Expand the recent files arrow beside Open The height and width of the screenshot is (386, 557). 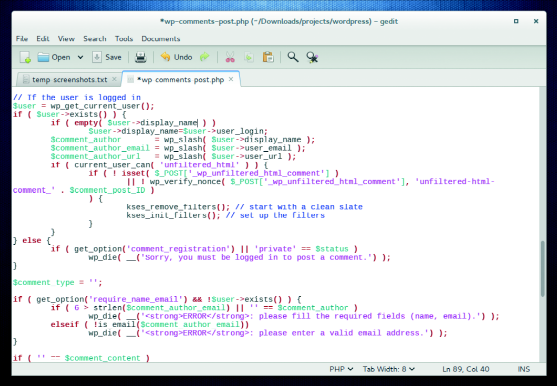81,57
